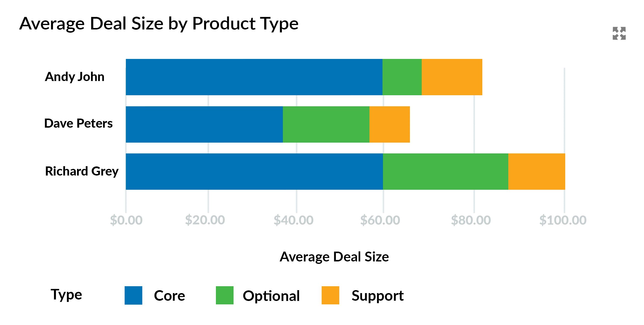Toggle the Optional series legend label
The height and width of the screenshot is (325, 644).
pyautogui.click(x=271, y=296)
